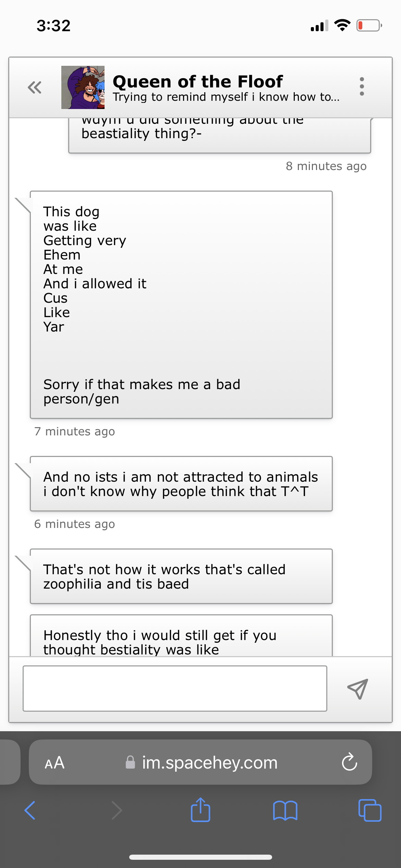The image size is (401, 868).
Task: Show open Safari tabs overview
Action: pos(369,810)
